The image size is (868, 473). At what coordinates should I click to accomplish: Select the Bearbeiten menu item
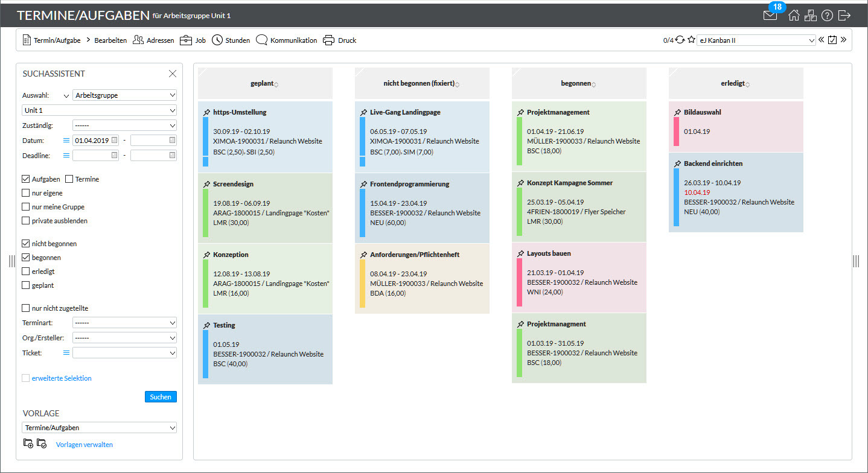(x=111, y=40)
